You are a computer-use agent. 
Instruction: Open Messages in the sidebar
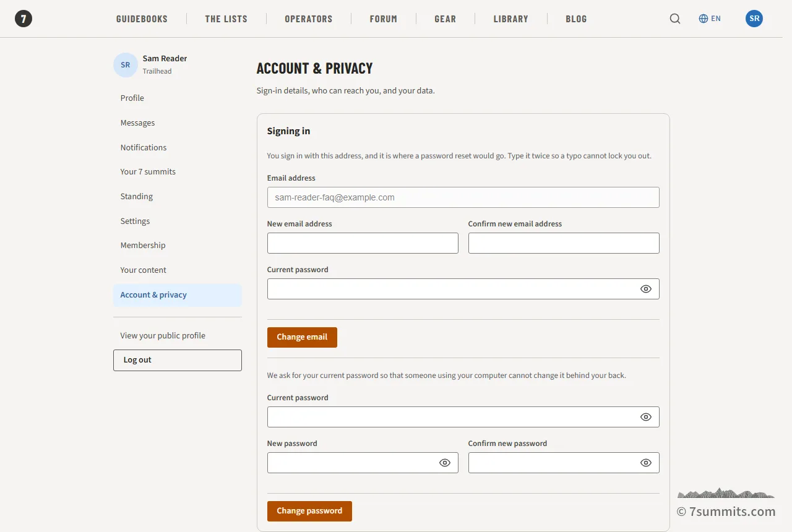coord(178,122)
